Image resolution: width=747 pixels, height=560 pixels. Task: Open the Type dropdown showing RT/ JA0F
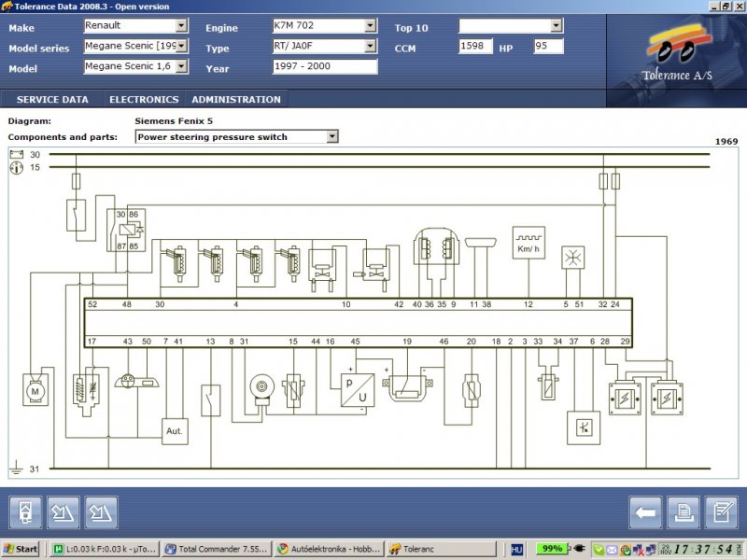[370, 46]
